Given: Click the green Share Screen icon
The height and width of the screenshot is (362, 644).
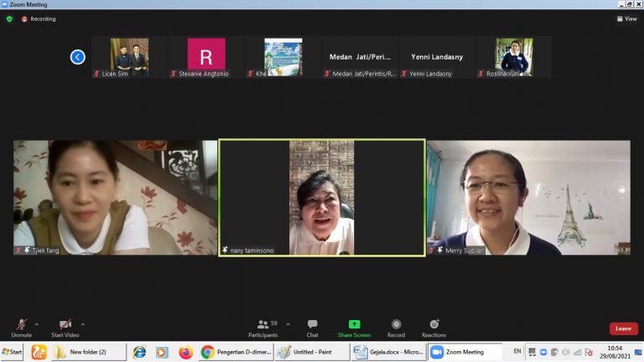Looking at the screenshot, I should [x=354, y=324].
